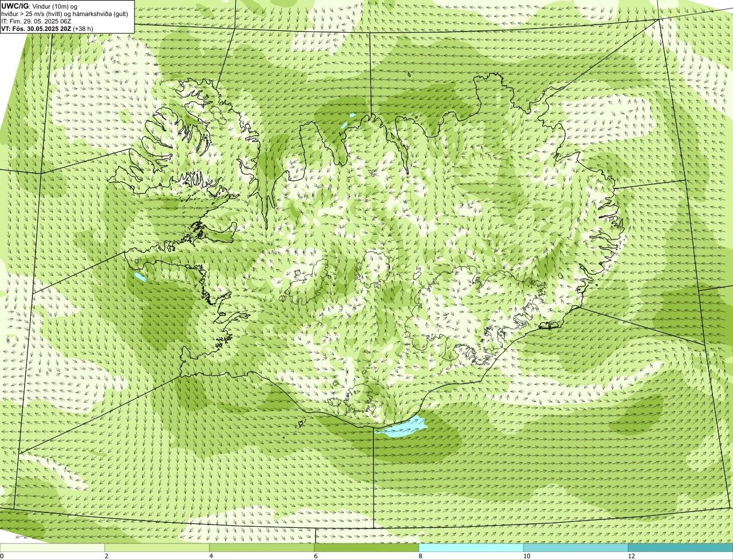
Task: Click the "10" scale label
Action: [x=526, y=556]
